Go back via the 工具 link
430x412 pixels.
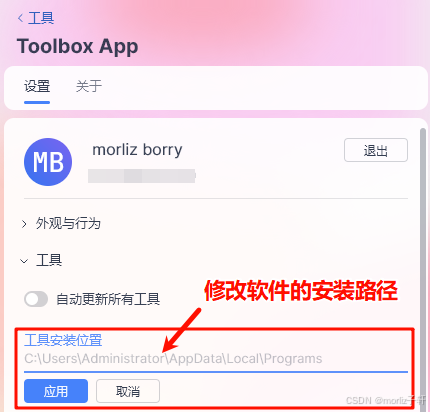[41, 18]
